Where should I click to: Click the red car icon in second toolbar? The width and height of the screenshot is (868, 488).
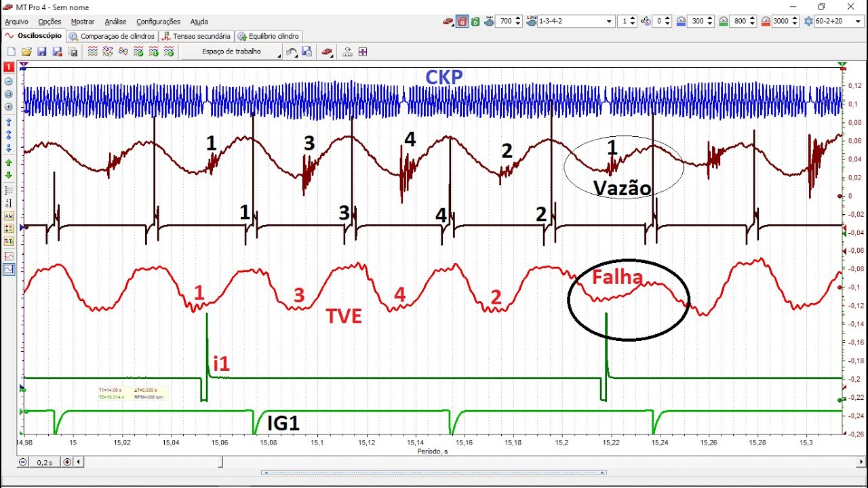coord(327,52)
